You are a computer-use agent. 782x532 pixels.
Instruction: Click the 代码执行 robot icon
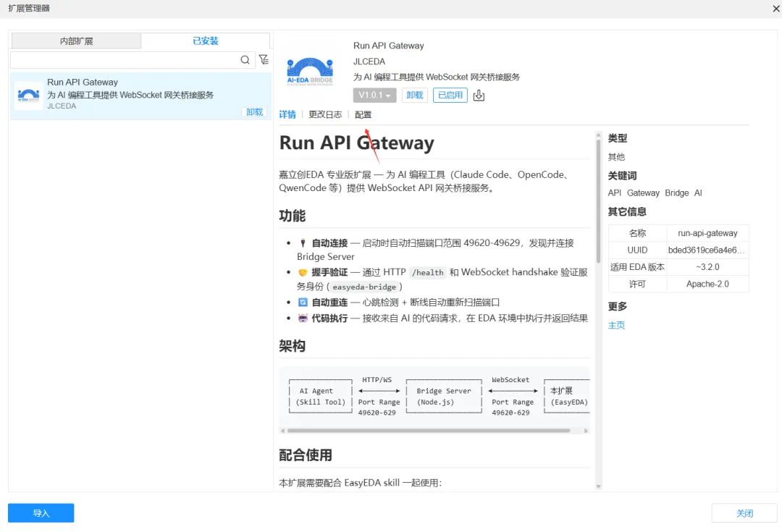[303, 318]
